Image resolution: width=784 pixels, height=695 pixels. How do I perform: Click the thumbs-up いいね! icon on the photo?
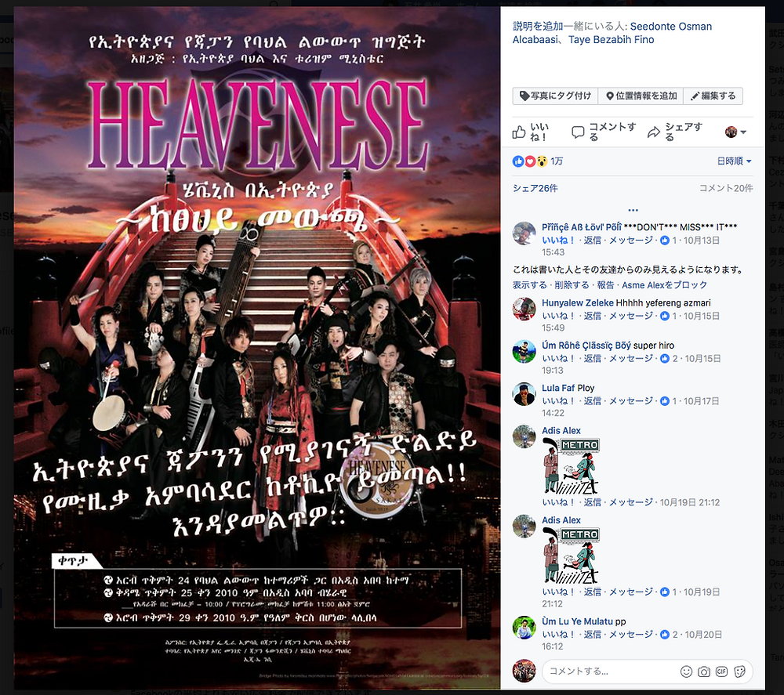pos(518,132)
